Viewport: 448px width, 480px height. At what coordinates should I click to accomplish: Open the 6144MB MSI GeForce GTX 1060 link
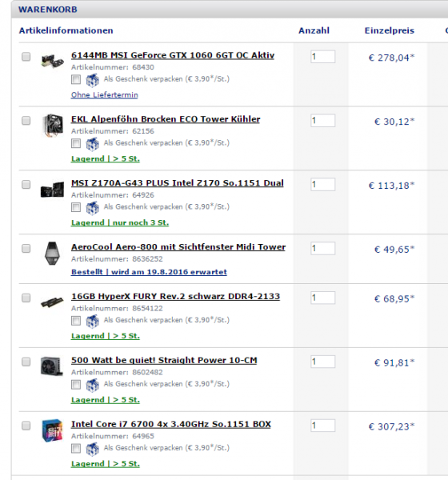[x=173, y=55]
